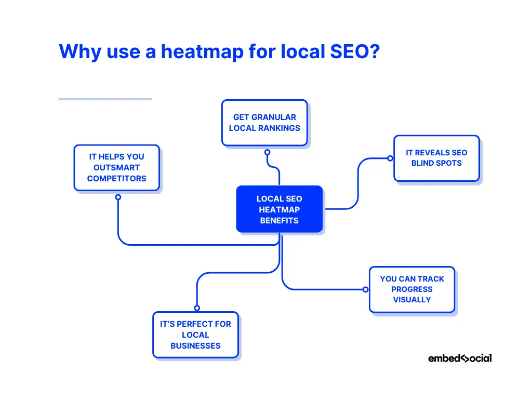
Task: Click the connector dot above Perfect for Local Businesses
Action: tap(197, 308)
